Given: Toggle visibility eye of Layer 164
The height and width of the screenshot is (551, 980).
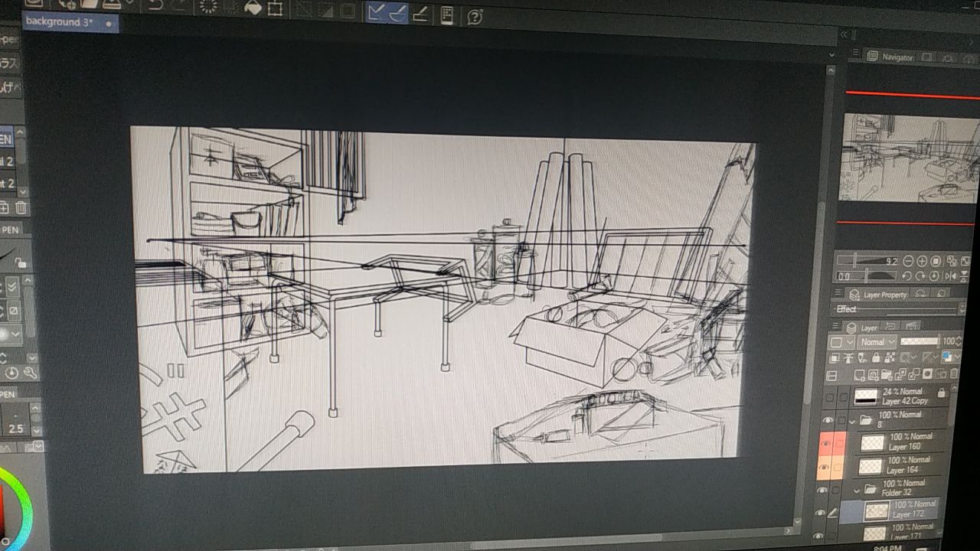Looking at the screenshot, I should [x=825, y=466].
